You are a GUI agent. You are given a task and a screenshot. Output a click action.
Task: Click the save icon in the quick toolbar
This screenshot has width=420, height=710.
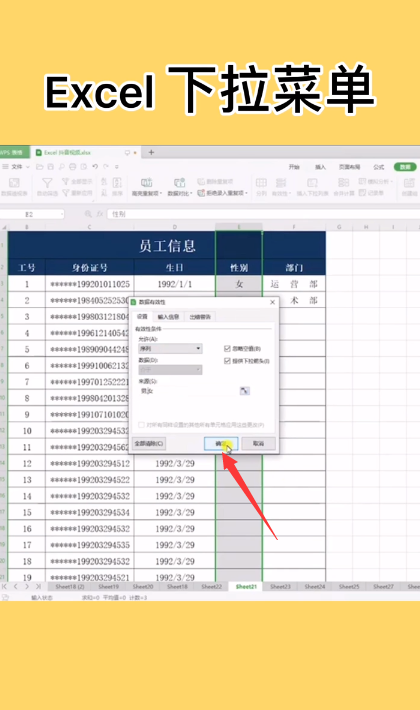pyautogui.click(x=50, y=167)
